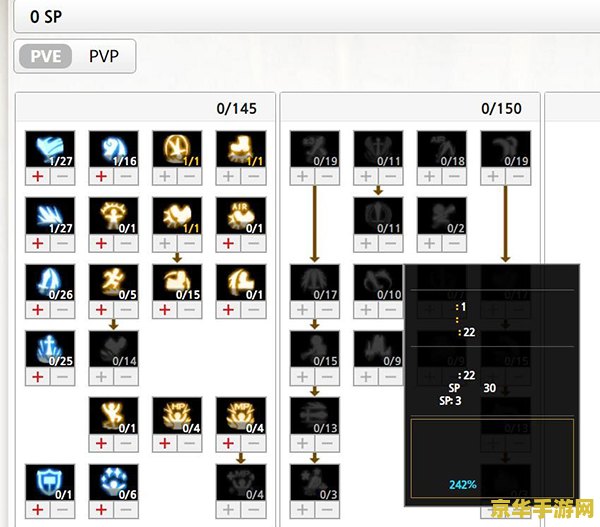The image size is (600, 527).
Task: Add a point to the 0/6 skill
Action: coord(101,510)
